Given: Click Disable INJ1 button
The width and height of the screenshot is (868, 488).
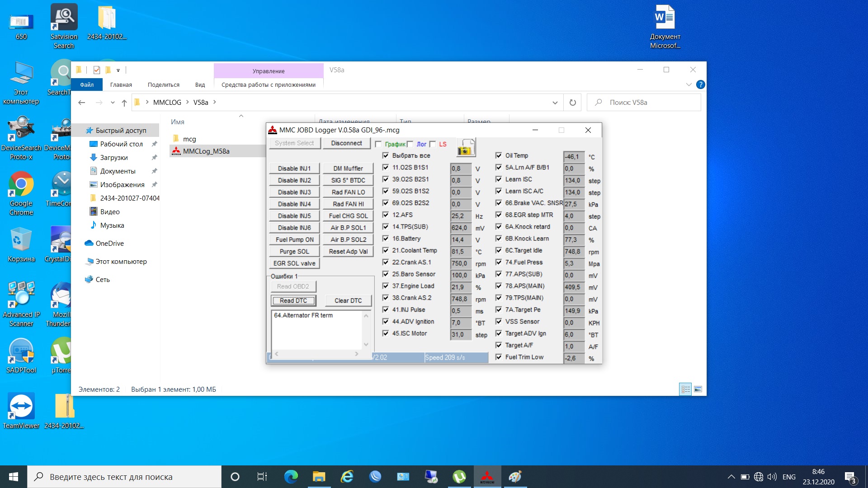Looking at the screenshot, I should (295, 169).
